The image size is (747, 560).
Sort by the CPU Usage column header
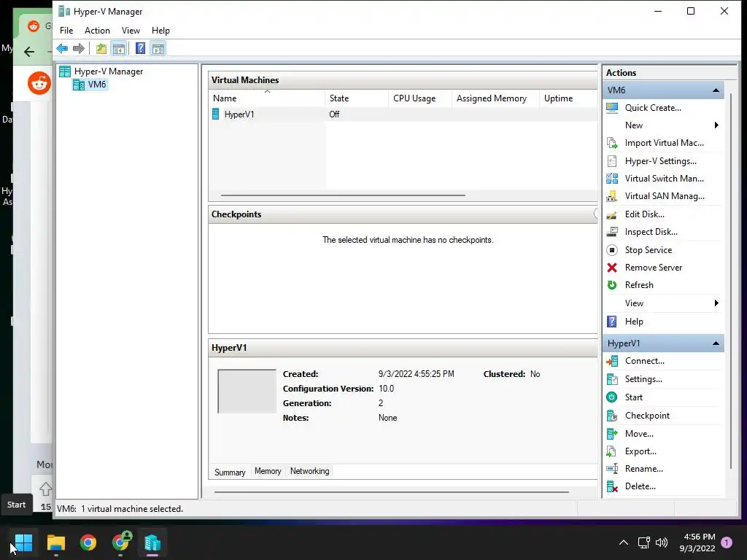pos(419,98)
